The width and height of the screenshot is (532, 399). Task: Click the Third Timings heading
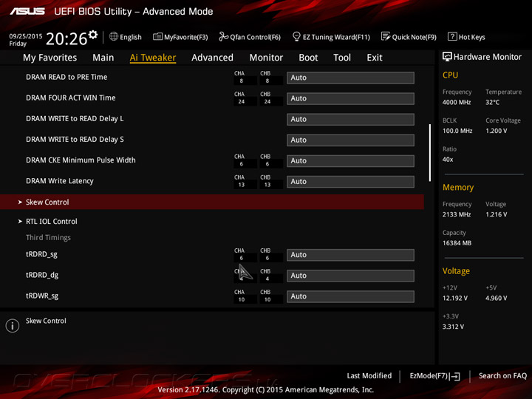pos(48,237)
